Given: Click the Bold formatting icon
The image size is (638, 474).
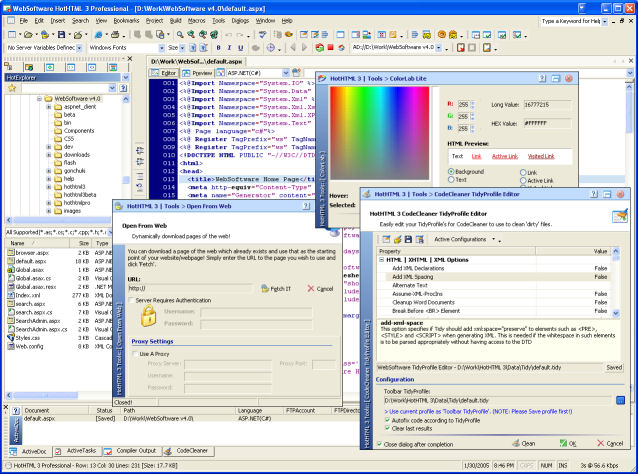Looking at the screenshot, I should click(218, 48).
